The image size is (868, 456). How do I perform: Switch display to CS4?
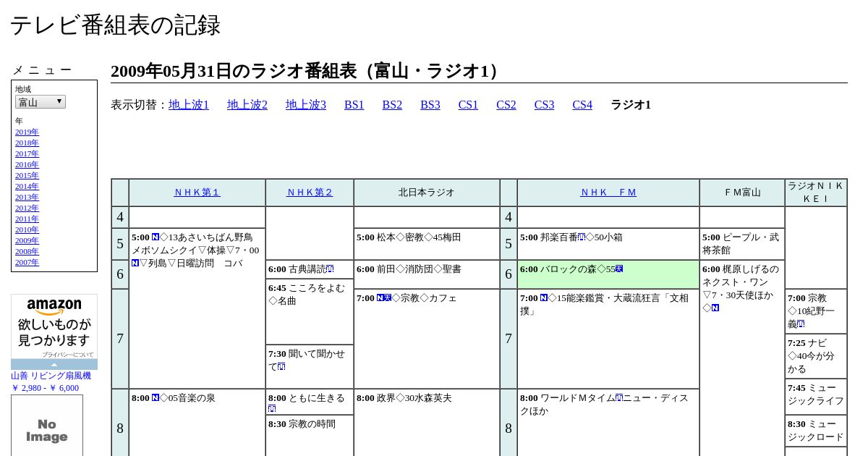click(x=582, y=105)
